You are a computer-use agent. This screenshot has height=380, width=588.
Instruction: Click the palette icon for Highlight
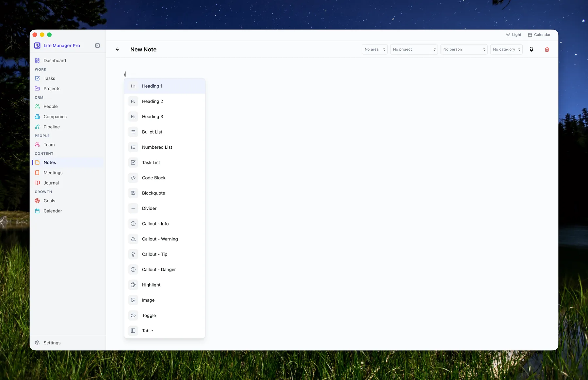pyautogui.click(x=133, y=285)
